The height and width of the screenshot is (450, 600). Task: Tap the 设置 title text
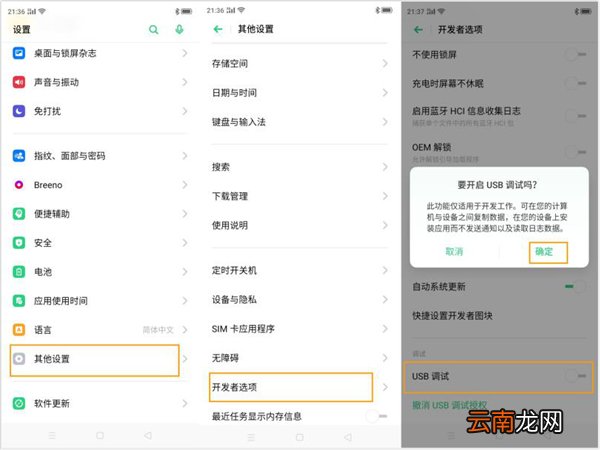click(x=21, y=29)
